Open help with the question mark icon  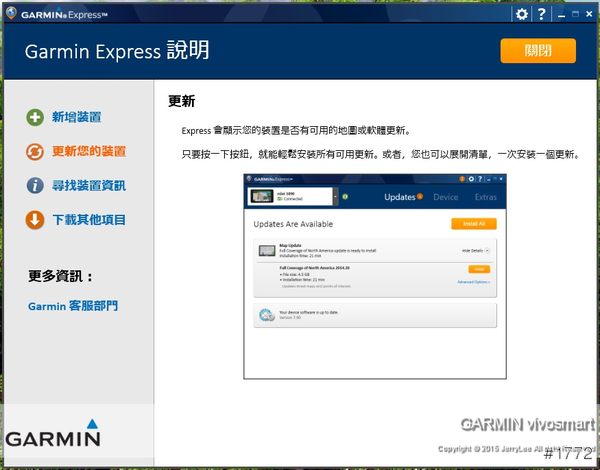[x=541, y=15]
